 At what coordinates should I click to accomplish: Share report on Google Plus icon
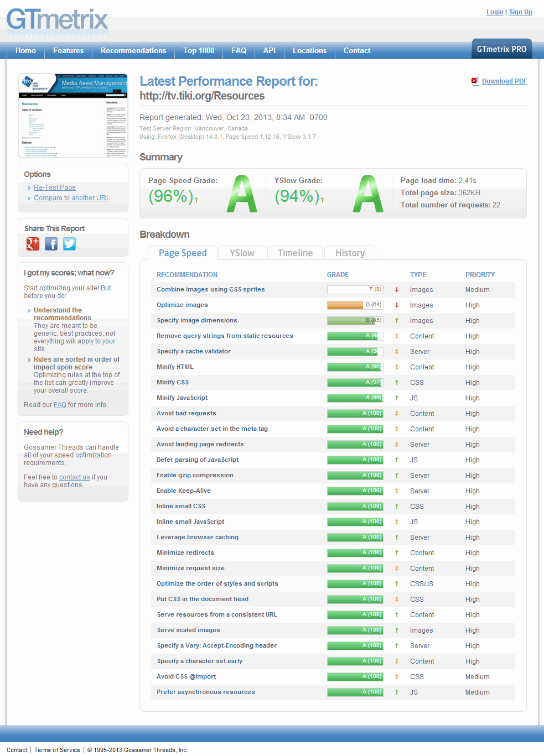point(33,244)
